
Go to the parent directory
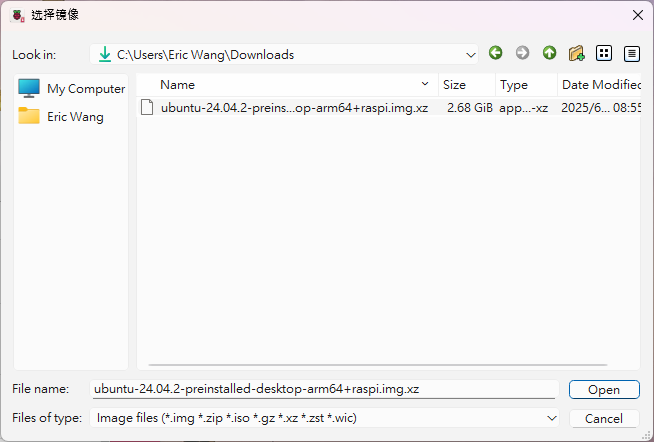coord(549,53)
